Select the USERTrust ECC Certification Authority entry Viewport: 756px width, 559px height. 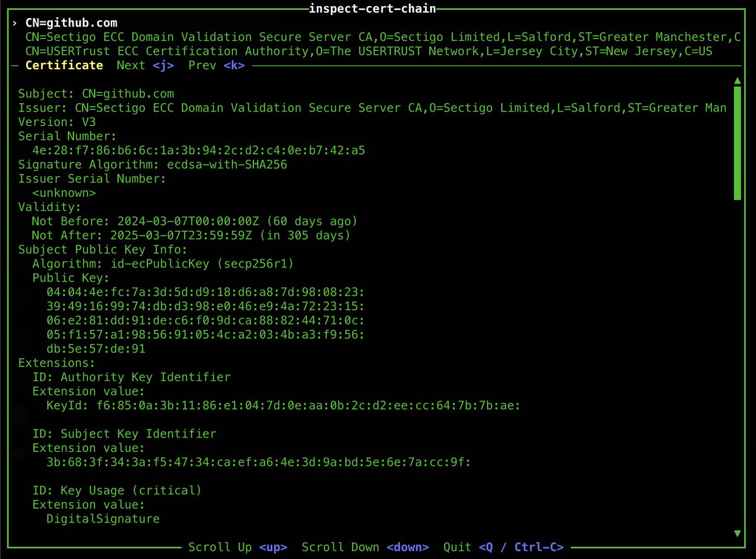point(369,51)
